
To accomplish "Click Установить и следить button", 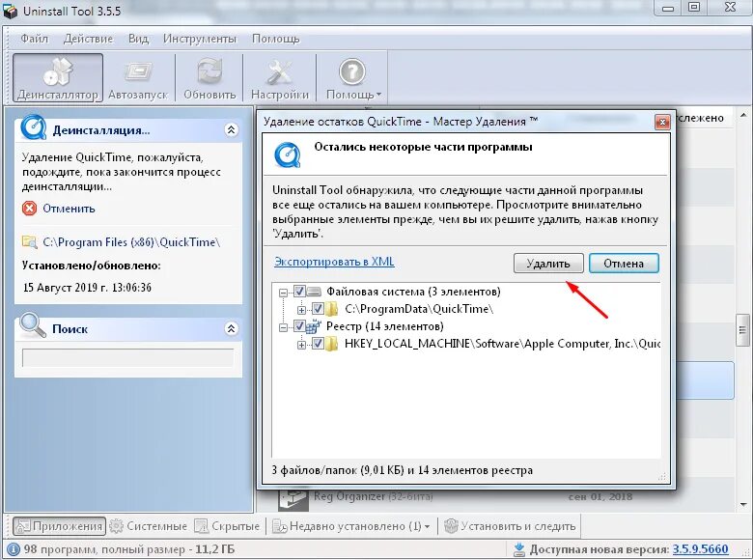I will (510, 526).
